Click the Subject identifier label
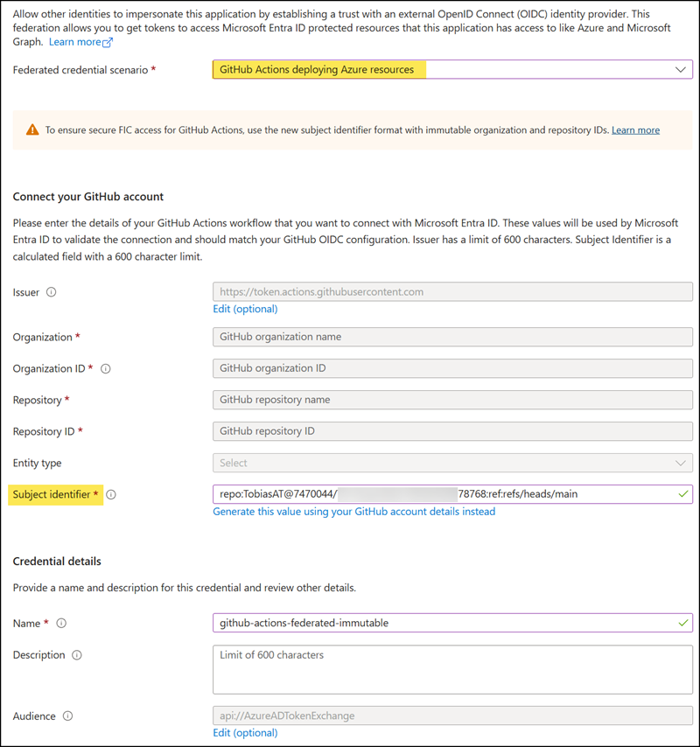The image size is (700, 747). click(x=52, y=494)
